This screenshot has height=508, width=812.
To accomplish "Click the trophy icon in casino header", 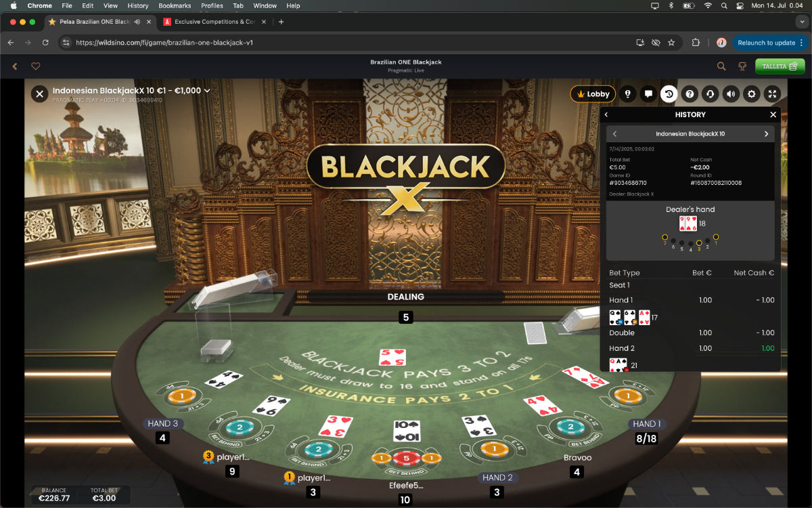I will coord(742,66).
